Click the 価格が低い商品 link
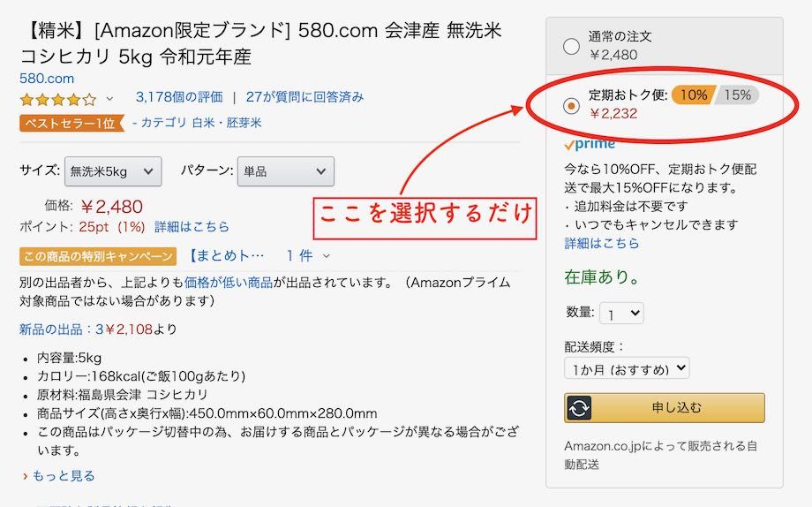This screenshot has width=812, height=507. click(x=229, y=283)
